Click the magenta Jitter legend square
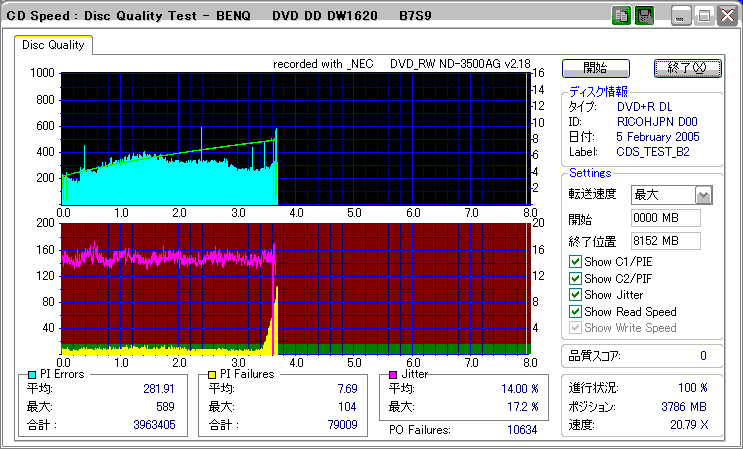The height and width of the screenshot is (449, 743). [393, 375]
